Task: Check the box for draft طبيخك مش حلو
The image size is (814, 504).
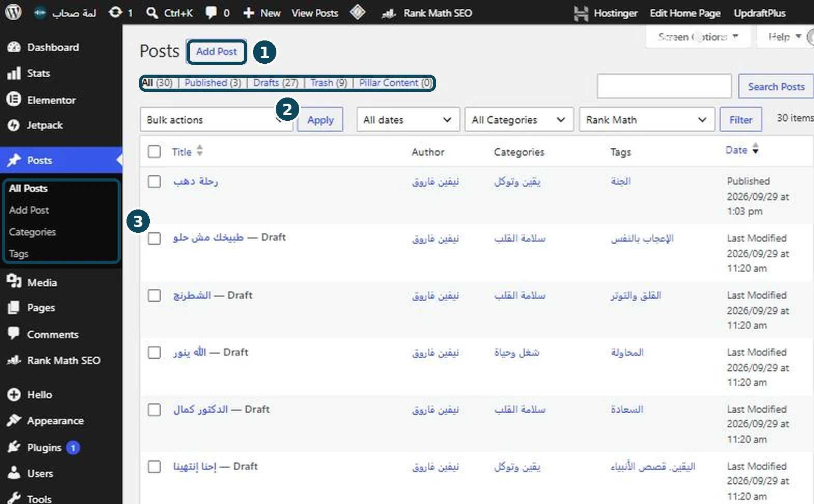Action: point(155,239)
